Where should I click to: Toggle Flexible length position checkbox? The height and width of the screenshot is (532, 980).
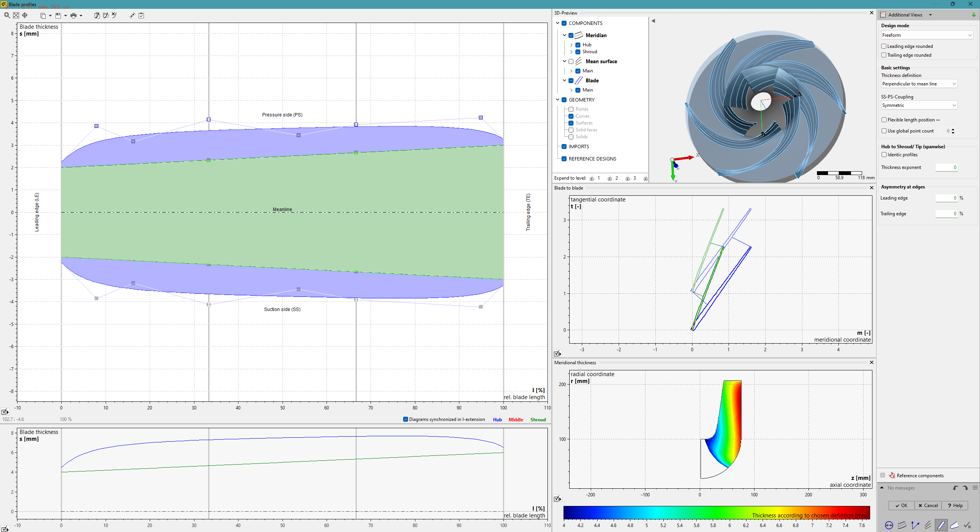click(884, 119)
